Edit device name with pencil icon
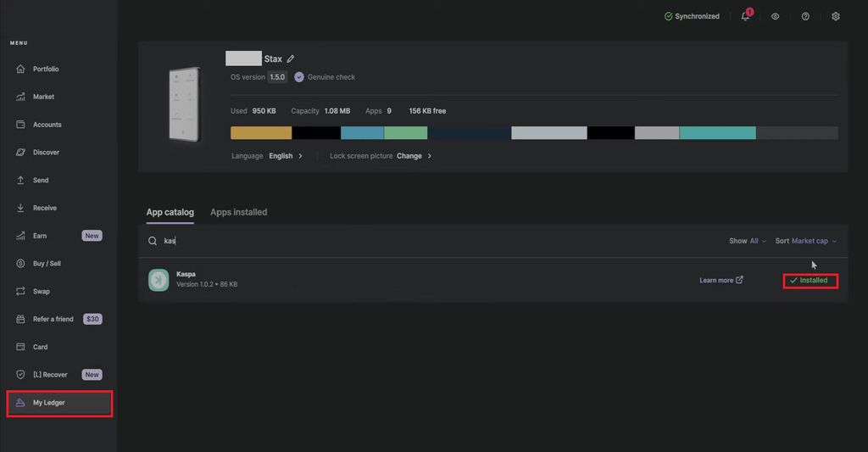The width and height of the screenshot is (868, 452). click(x=291, y=59)
